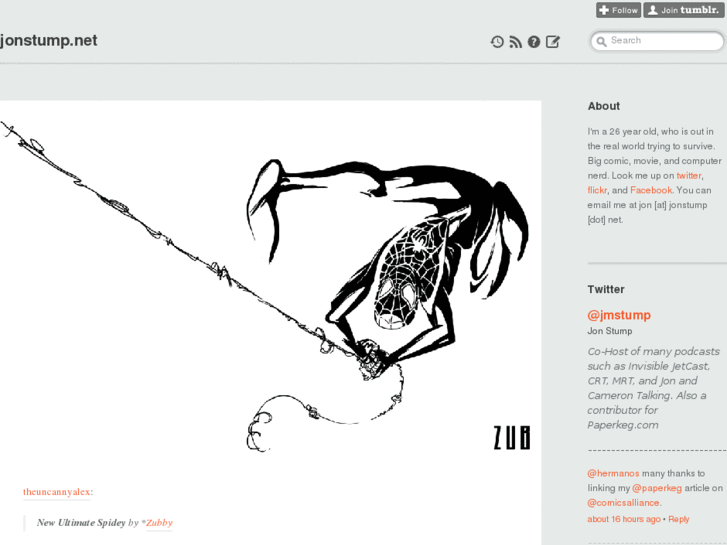Click the plus icon on Follow

coord(604,10)
